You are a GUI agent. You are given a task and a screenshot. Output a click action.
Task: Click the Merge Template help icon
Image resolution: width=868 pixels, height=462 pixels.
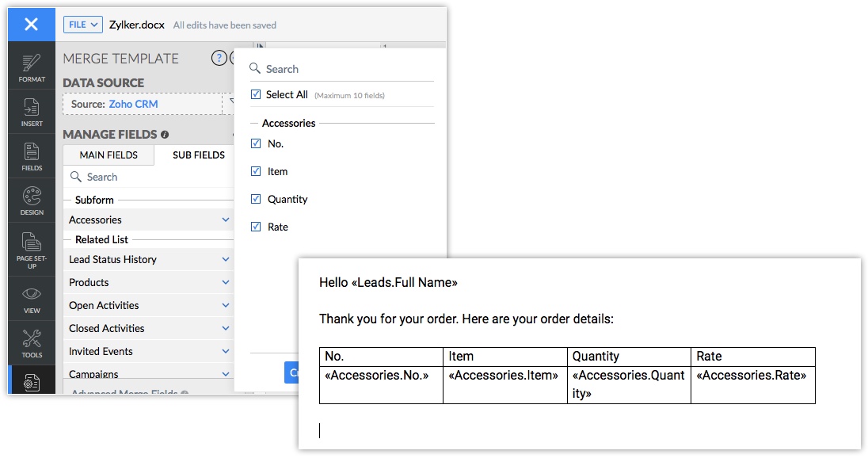219,58
